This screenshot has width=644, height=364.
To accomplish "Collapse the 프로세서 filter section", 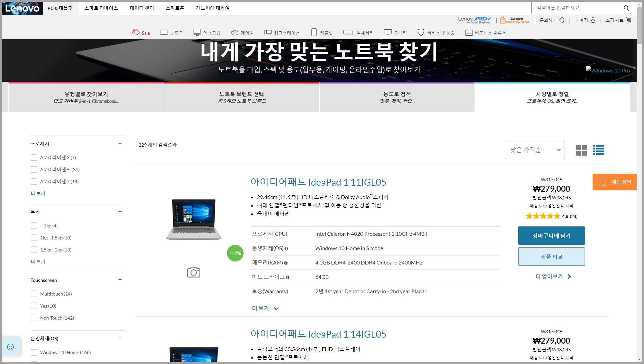I will coord(120,143).
